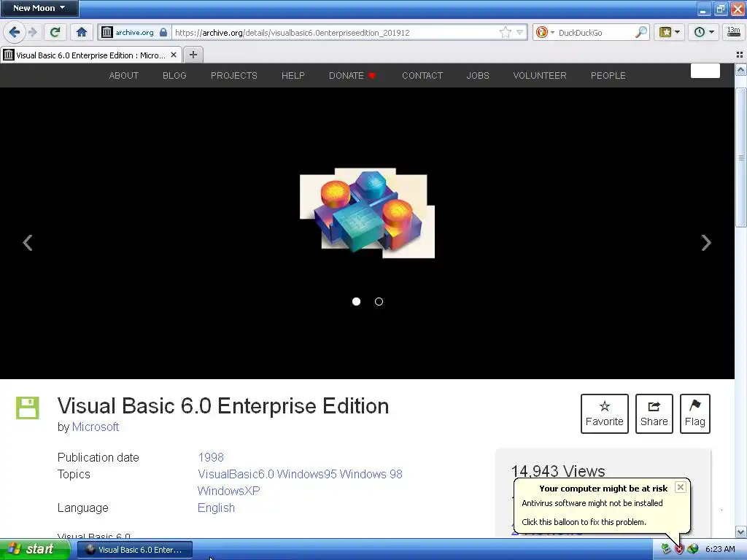Go back with the browser back arrow
747x560 pixels.
(x=13, y=32)
